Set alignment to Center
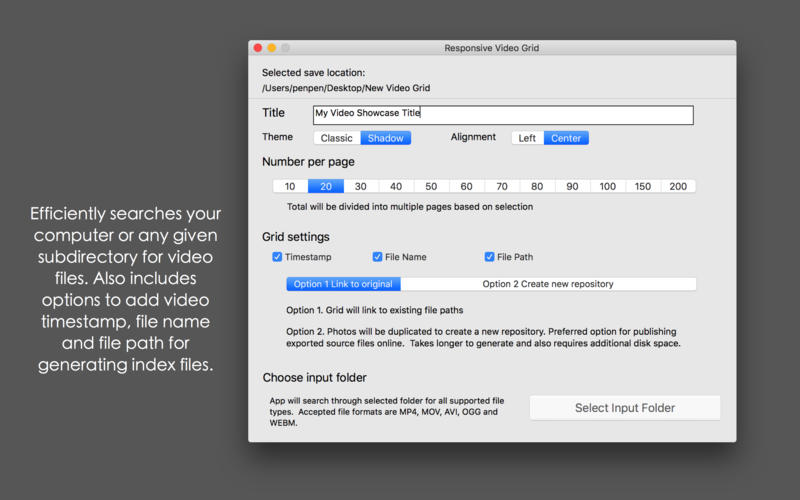 pos(566,138)
